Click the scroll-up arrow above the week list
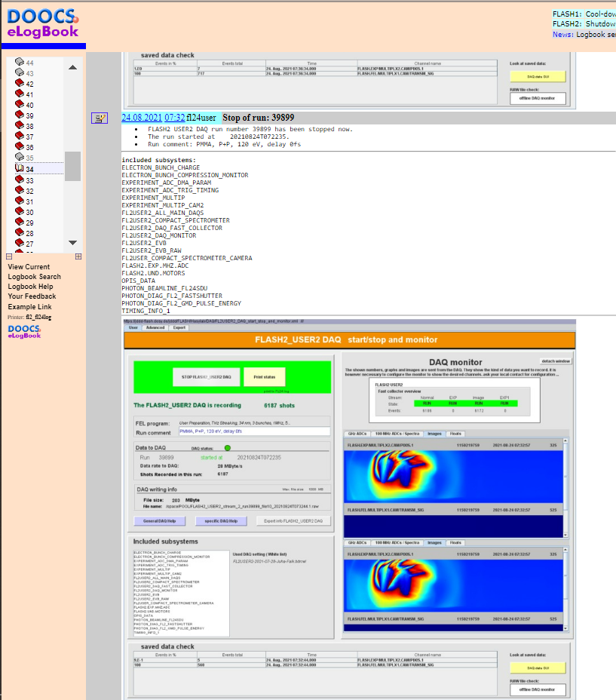Viewport: 616px width, 700px height. tap(73, 66)
